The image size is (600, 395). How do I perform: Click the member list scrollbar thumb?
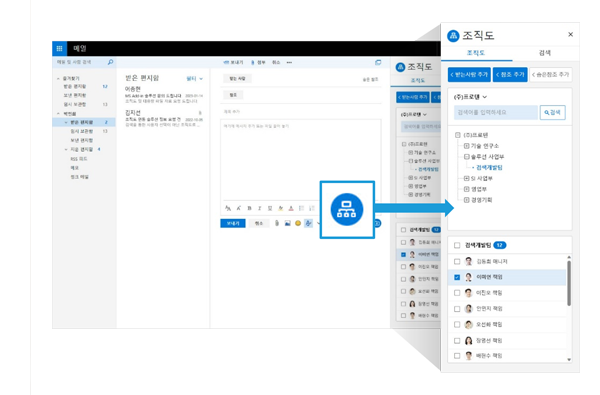(x=569, y=283)
